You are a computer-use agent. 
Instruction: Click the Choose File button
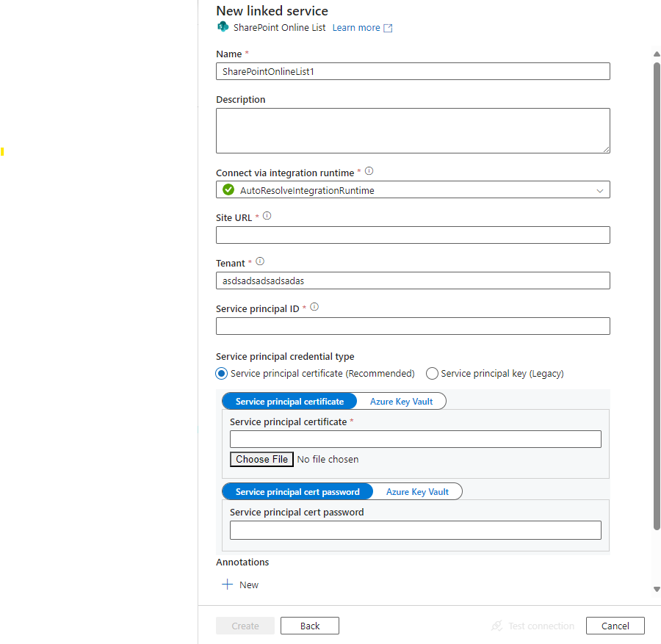(x=261, y=459)
